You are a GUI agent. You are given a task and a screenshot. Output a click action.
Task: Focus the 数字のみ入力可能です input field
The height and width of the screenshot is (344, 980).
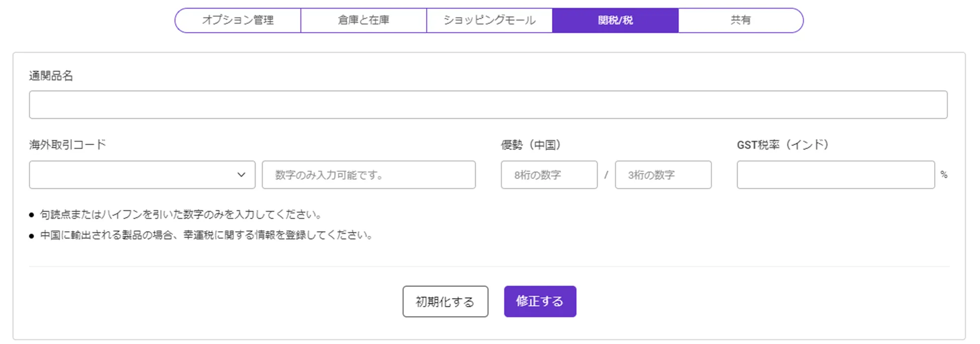[368, 175]
